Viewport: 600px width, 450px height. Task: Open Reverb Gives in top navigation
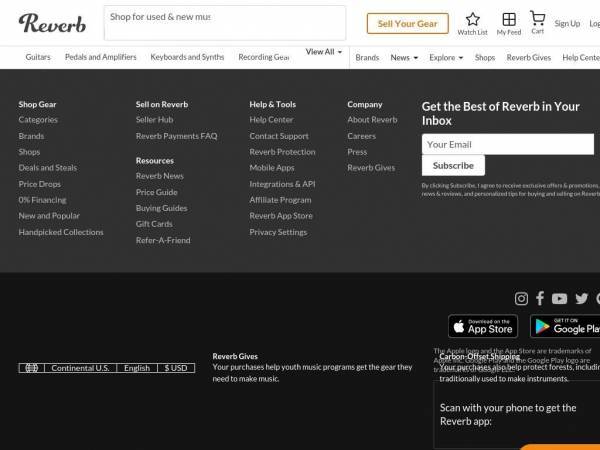[x=528, y=57]
